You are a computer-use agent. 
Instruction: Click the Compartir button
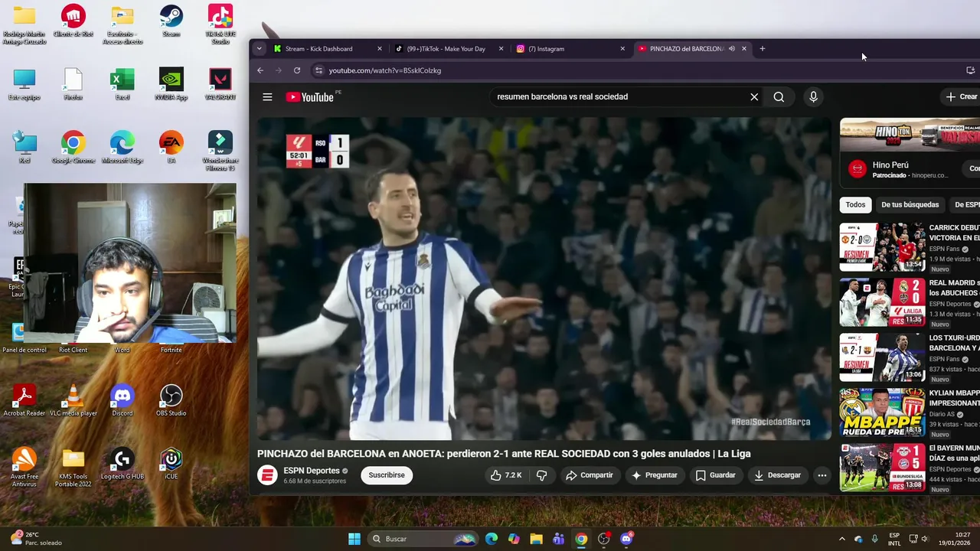coord(590,475)
